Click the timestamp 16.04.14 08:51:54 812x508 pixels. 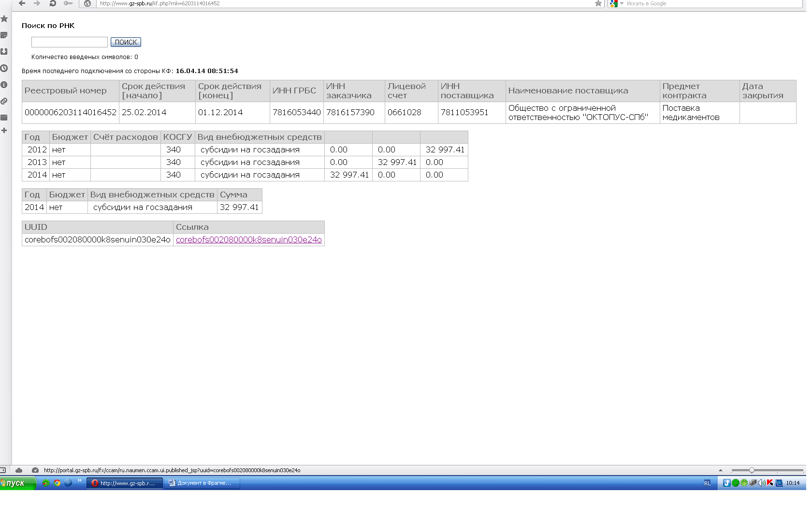point(207,71)
